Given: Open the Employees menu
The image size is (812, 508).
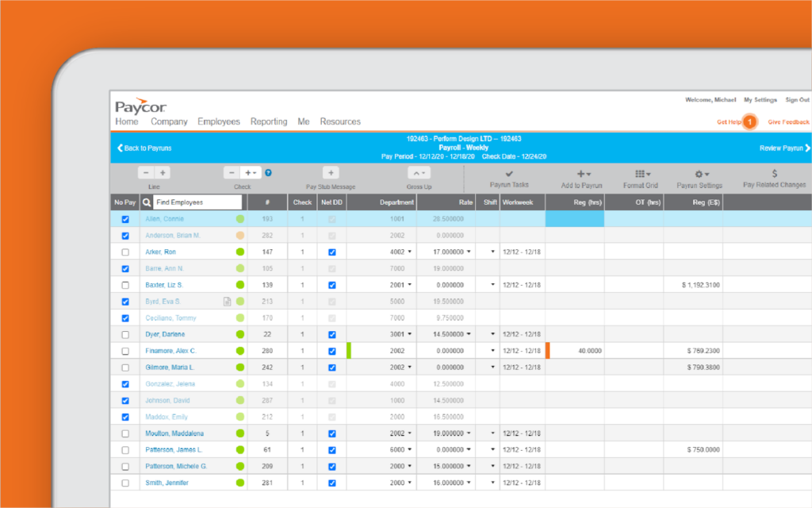Looking at the screenshot, I should (x=219, y=121).
